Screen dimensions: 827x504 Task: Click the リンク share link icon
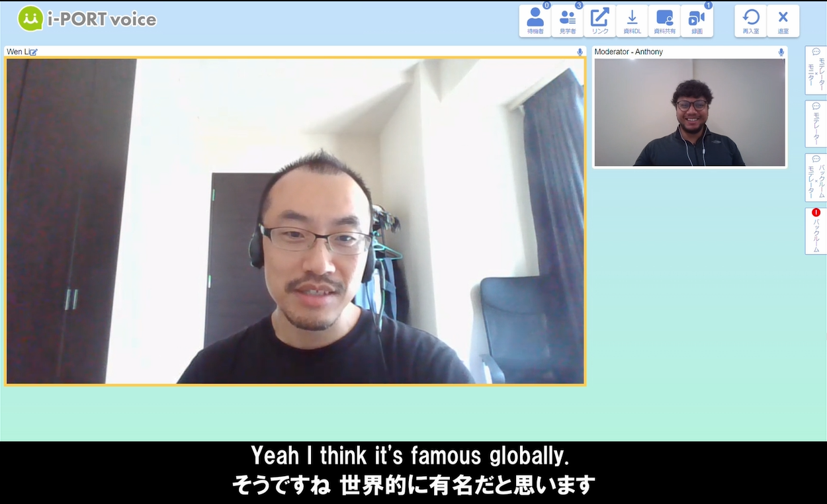tap(599, 21)
